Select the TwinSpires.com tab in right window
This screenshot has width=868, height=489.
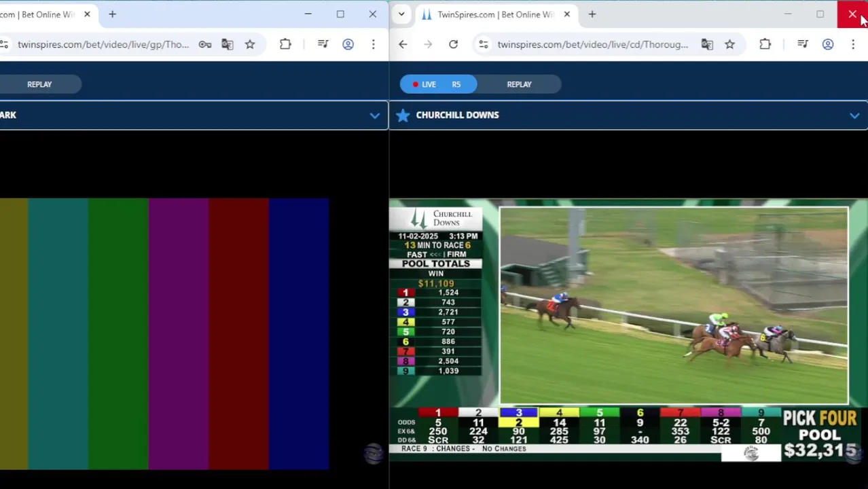click(x=496, y=14)
